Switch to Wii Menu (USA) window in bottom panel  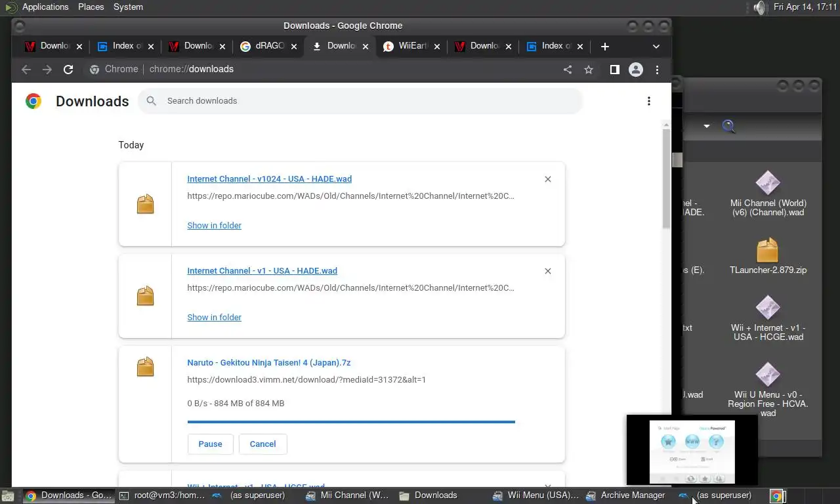pos(535,495)
